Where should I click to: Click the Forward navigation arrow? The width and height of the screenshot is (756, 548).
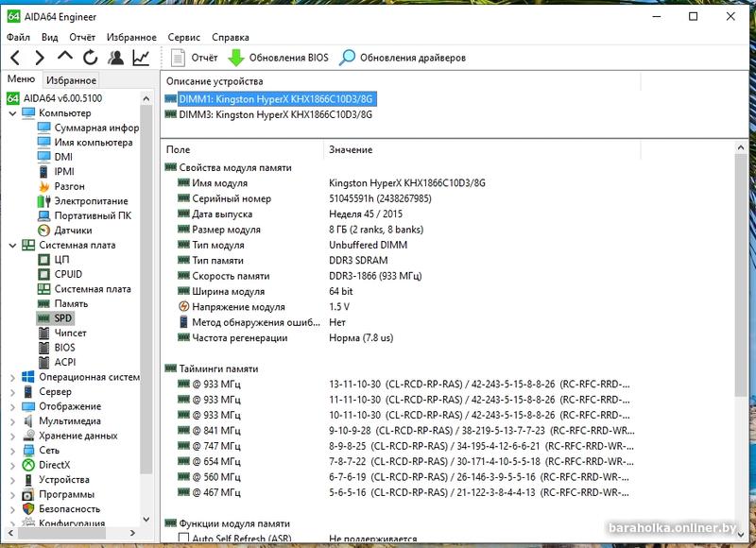40,58
